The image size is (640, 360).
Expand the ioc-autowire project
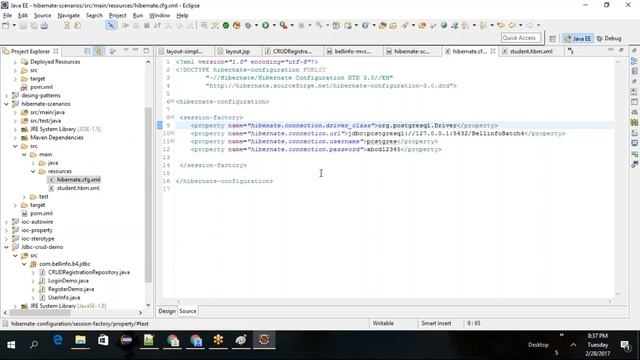click(x=7, y=222)
